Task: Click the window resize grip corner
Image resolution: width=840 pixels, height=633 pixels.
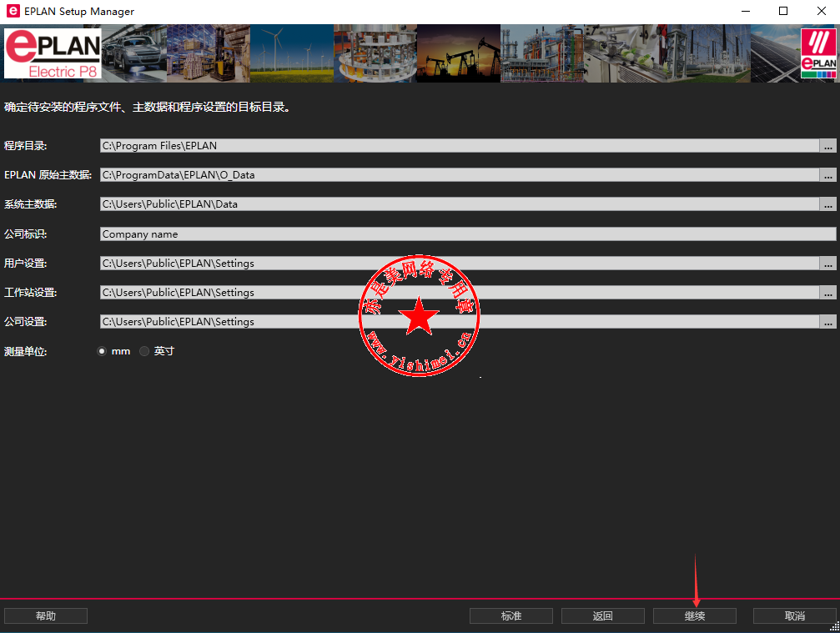Action: point(835,627)
